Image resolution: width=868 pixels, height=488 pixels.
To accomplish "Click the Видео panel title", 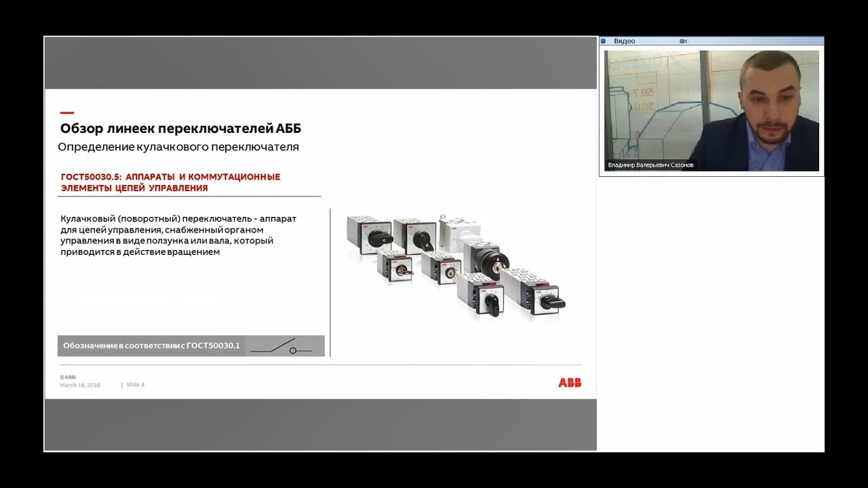I will coord(625,41).
